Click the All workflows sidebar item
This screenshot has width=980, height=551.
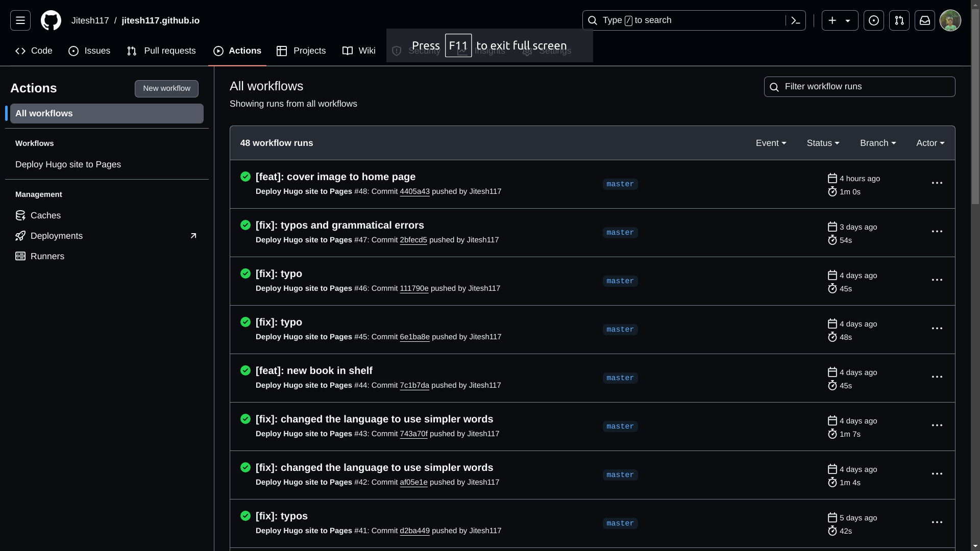pos(105,113)
